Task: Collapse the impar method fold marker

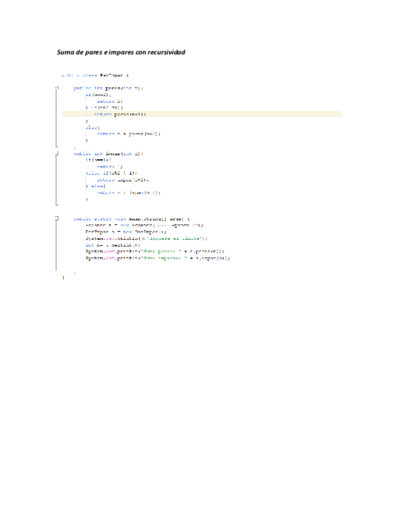Action: click(57, 152)
